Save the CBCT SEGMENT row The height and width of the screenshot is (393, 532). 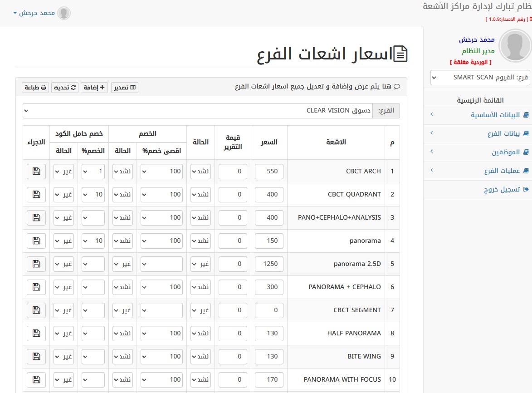point(36,310)
